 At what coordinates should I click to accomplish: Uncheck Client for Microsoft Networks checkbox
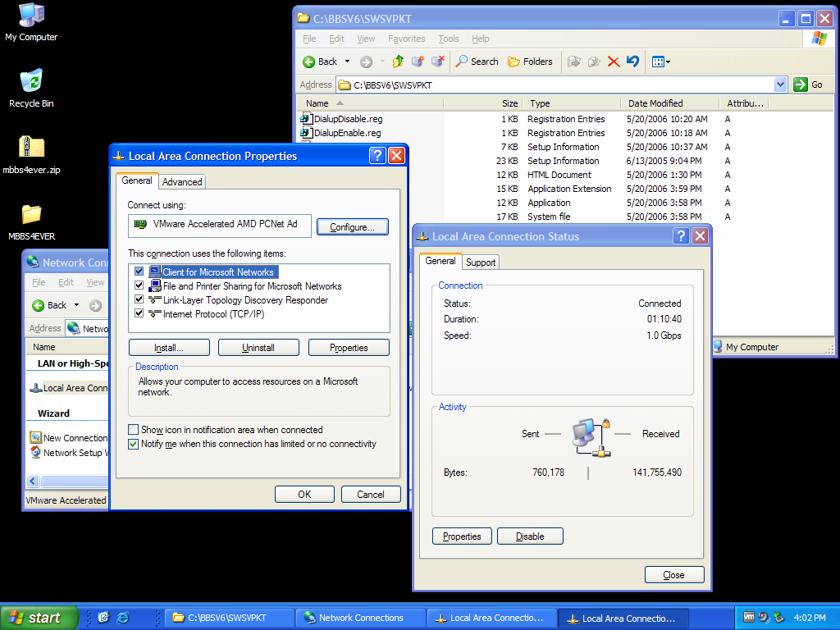[x=139, y=272]
